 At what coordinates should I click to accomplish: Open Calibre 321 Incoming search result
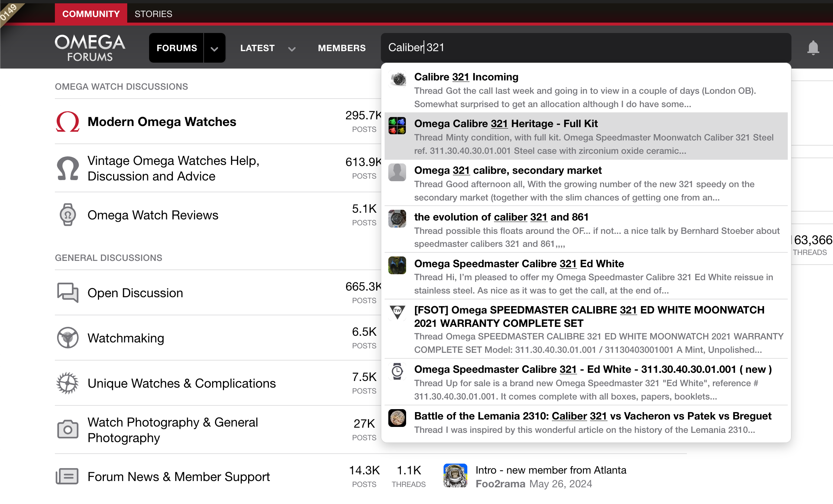(x=466, y=77)
